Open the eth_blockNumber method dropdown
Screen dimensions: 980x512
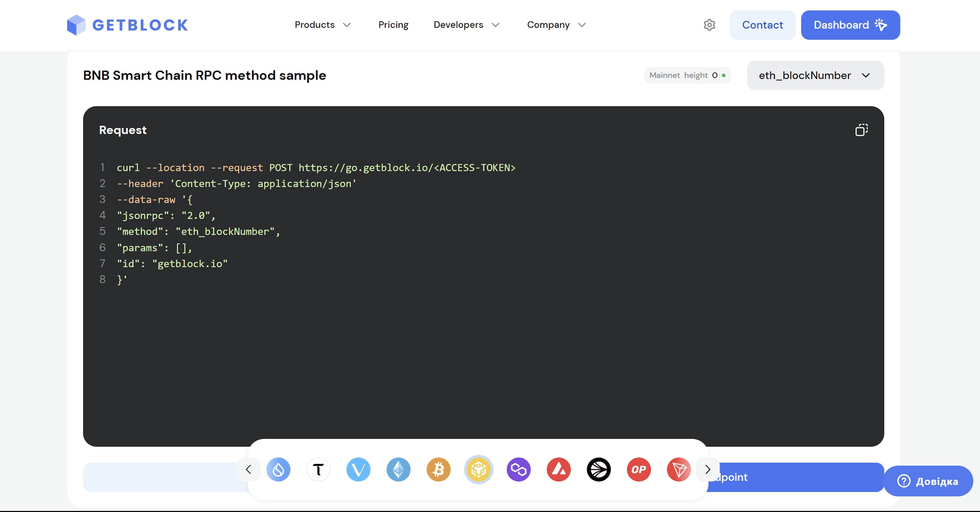[815, 75]
